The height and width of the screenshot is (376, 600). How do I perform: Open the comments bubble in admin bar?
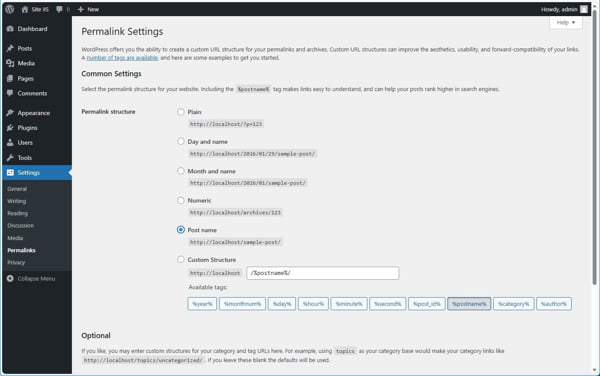pyautogui.click(x=59, y=9)
